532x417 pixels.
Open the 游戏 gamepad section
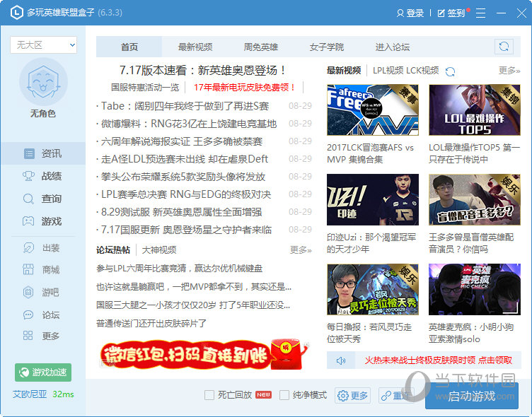(42, 221)
